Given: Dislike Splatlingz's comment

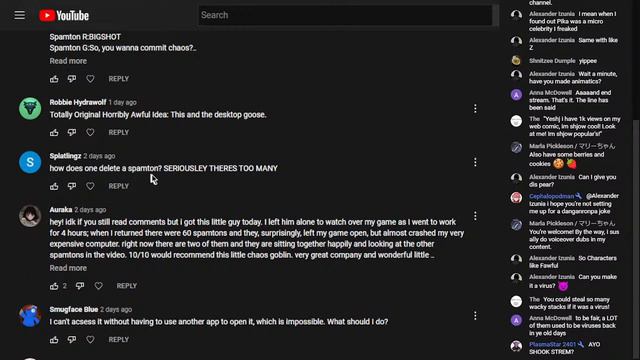Looking at the screenshot, I should point(72,186).
